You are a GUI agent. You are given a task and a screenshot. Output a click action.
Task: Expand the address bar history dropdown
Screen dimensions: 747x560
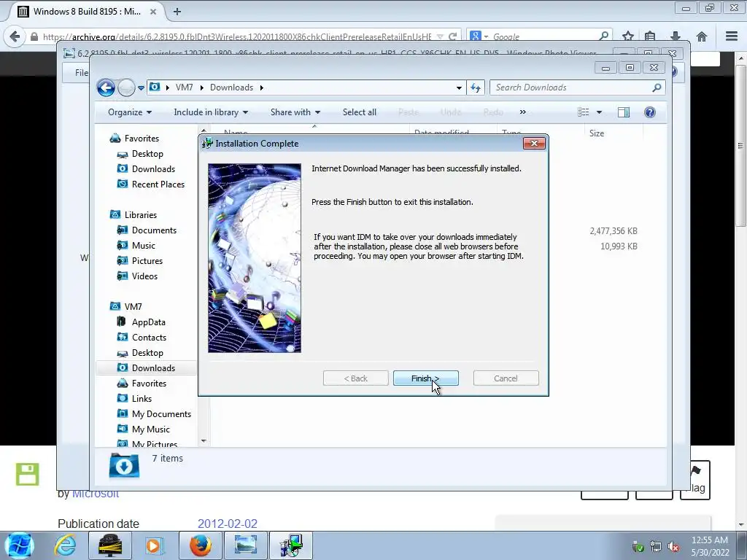tap(459, 87)
